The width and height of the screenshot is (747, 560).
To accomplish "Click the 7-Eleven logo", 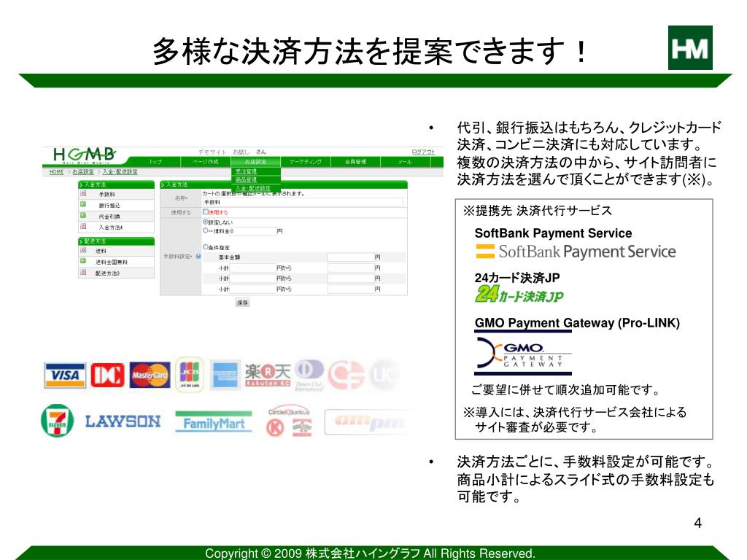I will tap(57, 421).
